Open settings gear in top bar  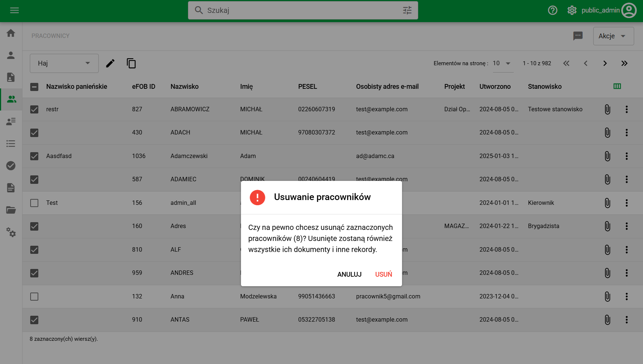[572, 10]
